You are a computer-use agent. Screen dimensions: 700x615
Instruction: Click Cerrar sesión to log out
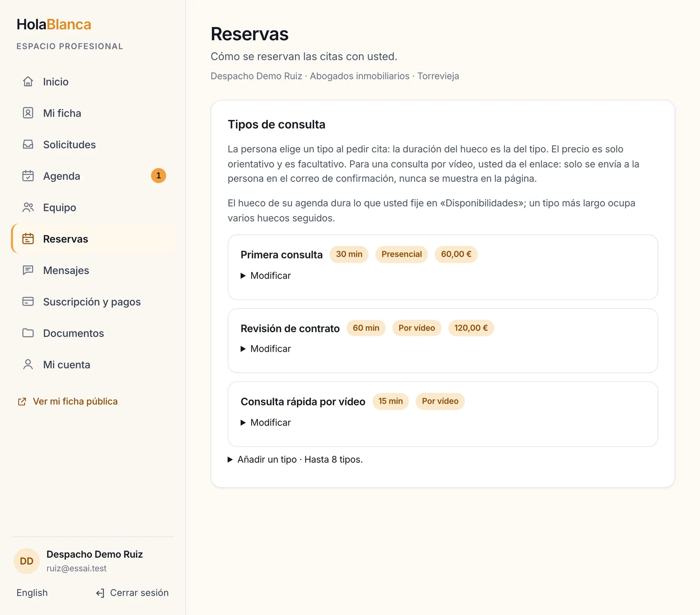(x=132, y=593)
